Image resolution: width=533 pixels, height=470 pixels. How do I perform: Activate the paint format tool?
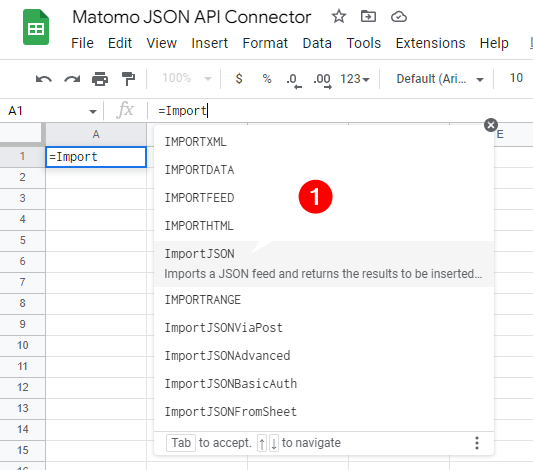coord(128,79)
